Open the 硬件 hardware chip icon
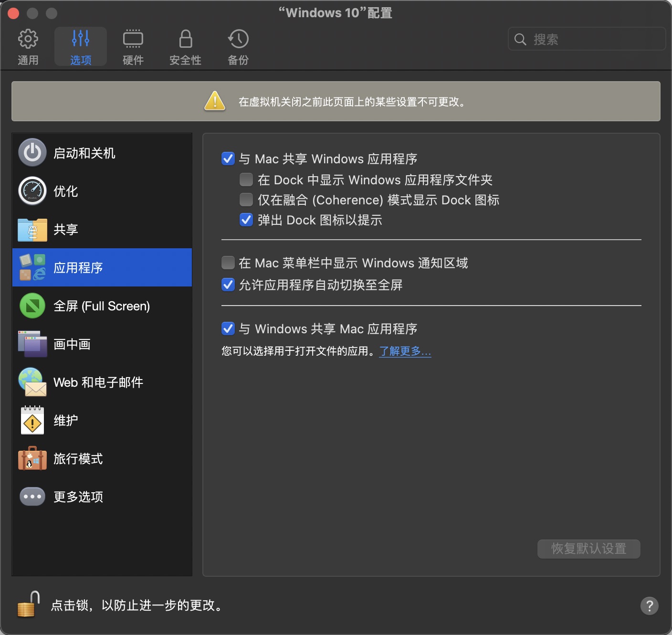This screenshot has width=672, height=635. click(133, 47)
